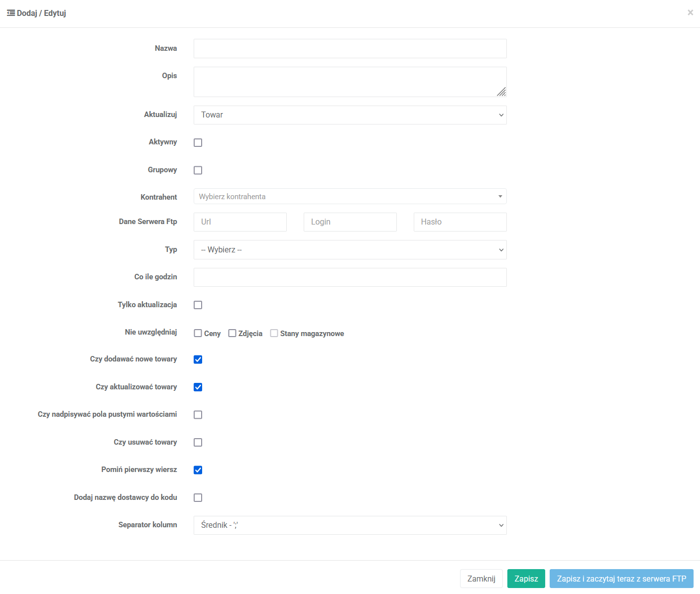This screenshot has height=594, width=700.
Task: Open the Separator kolumn dropdown
Action: pos(350,525)
